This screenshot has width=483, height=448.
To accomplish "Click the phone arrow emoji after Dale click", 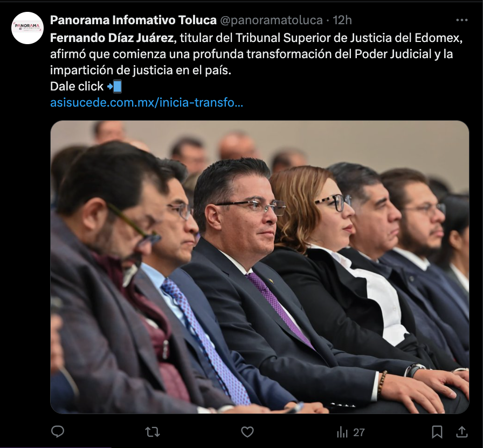I will [x=115, y=87].
